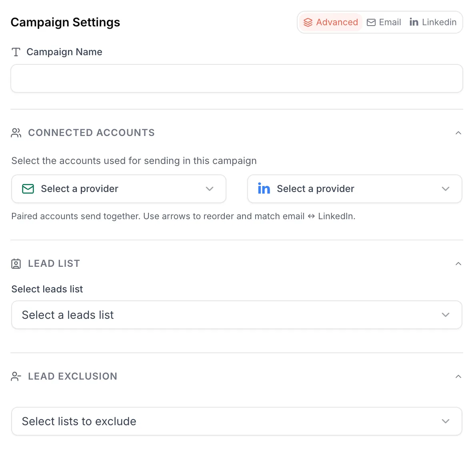The image size is (476, 452).
Task: Click the Campaign Settings title
Action: [65, 22]
